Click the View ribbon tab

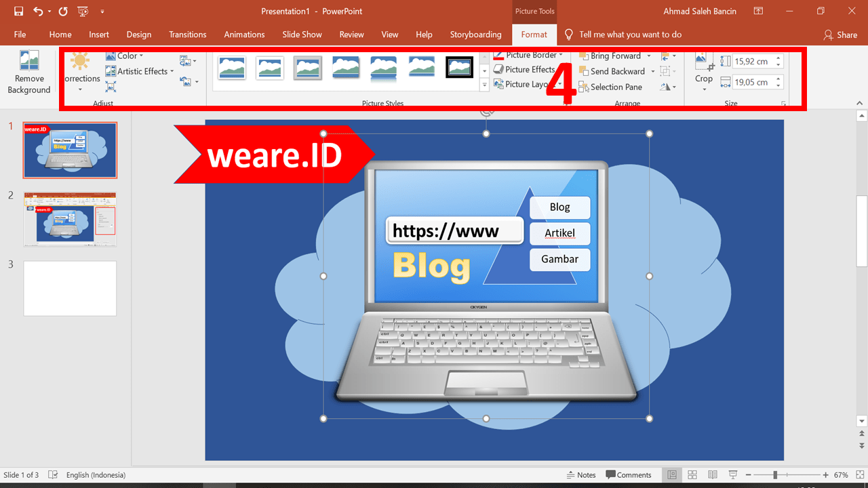[390, 35]
